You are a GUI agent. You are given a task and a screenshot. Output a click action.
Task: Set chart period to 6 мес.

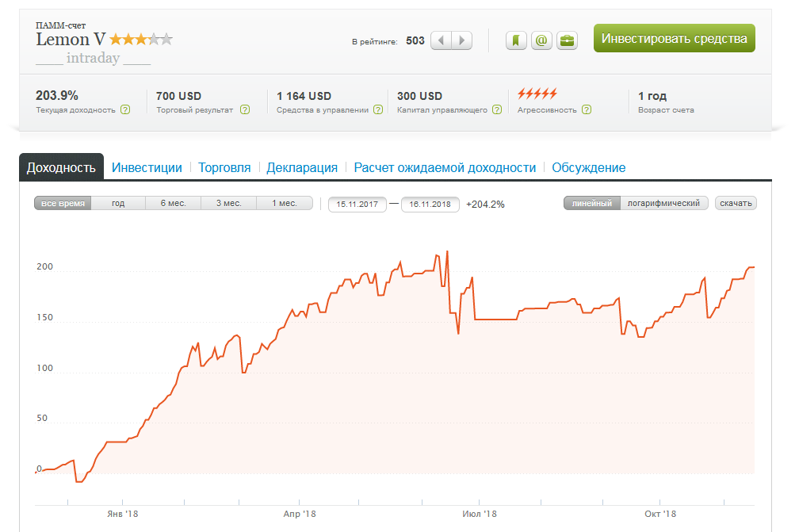click(x=174, y=203)
